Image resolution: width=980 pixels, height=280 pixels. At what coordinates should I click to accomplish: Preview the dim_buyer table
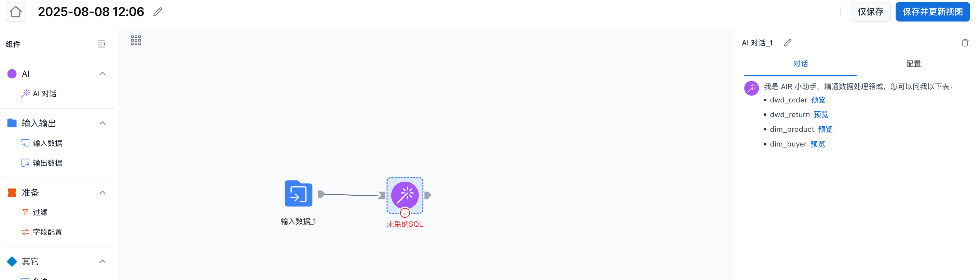[818, 144]
